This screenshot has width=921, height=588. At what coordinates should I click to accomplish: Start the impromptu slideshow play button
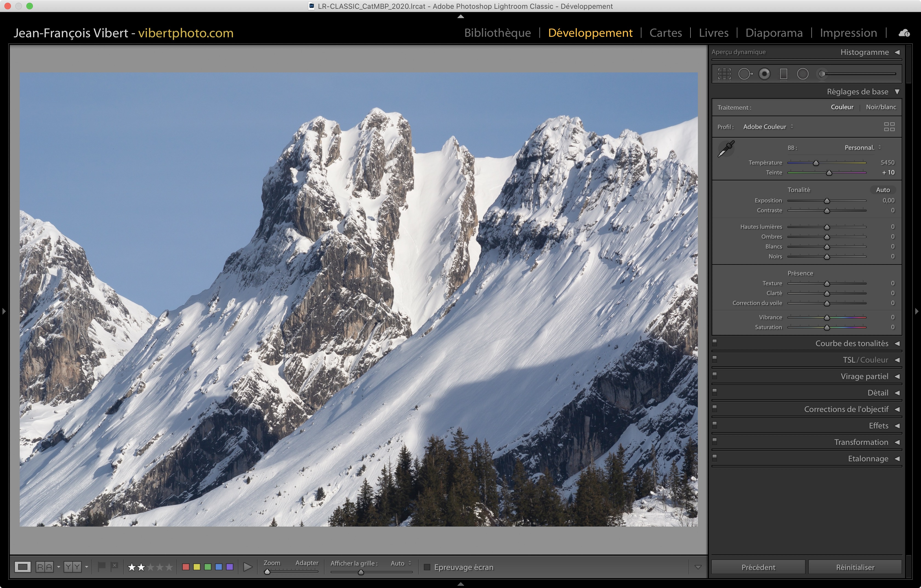[248, 567]
